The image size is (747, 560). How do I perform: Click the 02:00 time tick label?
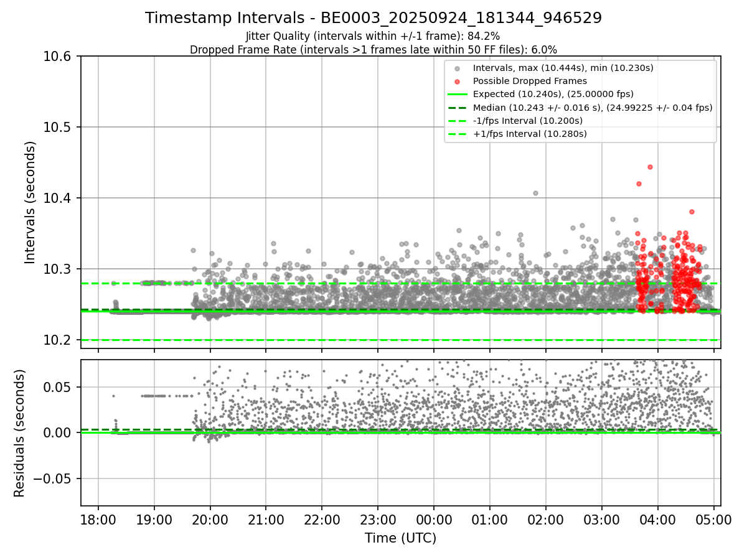click(x=546, y=519)
